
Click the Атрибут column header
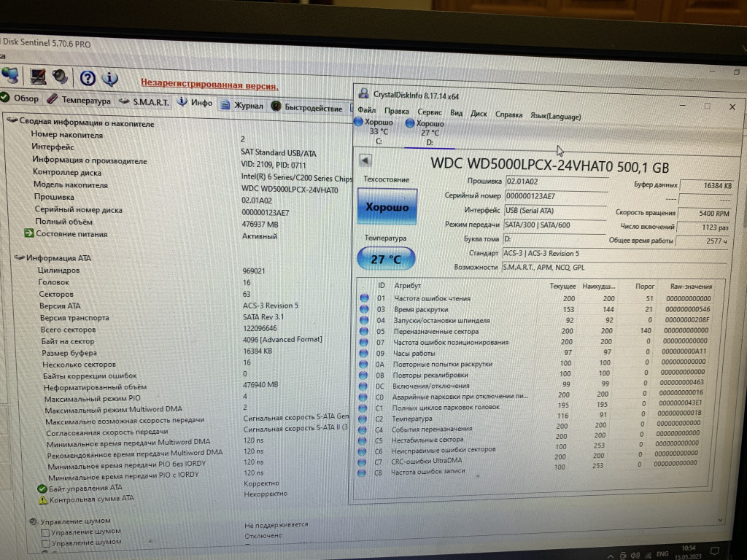407,285
